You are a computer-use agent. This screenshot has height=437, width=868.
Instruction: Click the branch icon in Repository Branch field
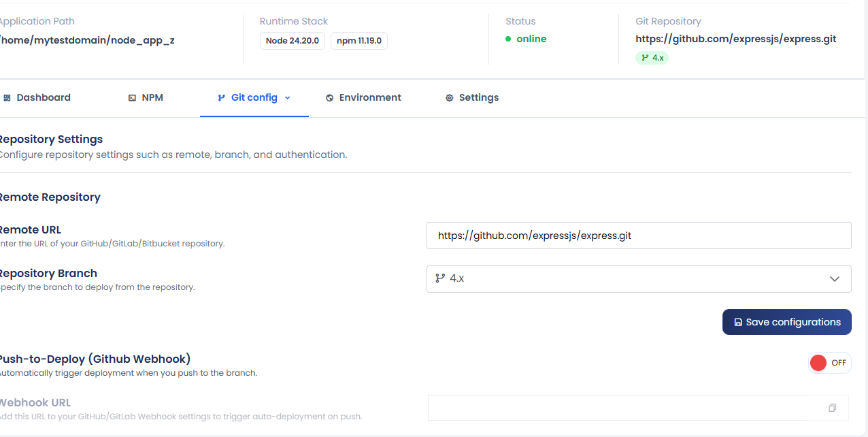point(440,278)
